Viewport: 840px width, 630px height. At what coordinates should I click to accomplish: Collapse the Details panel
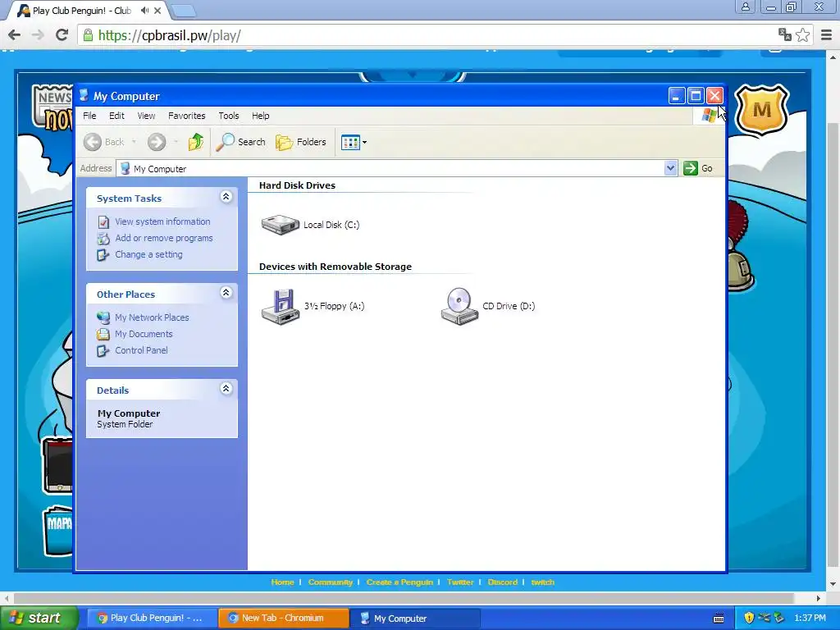(x=226, y=388)
